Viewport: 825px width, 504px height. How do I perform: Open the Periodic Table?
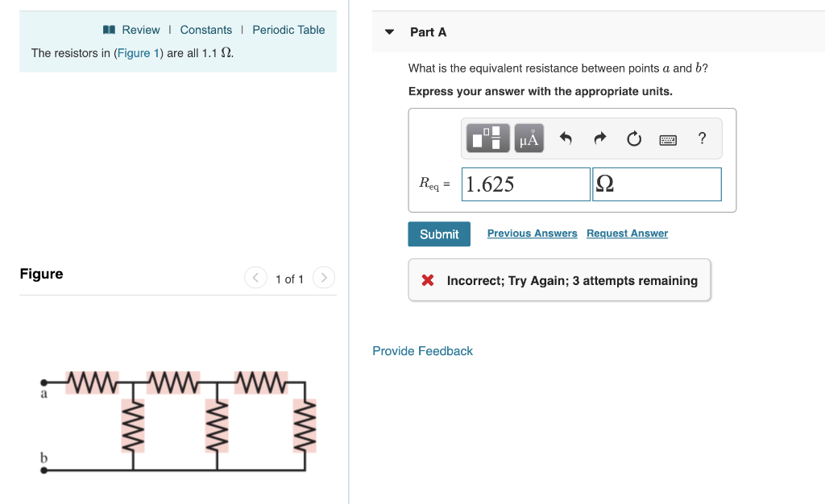(x=288, y=29)
